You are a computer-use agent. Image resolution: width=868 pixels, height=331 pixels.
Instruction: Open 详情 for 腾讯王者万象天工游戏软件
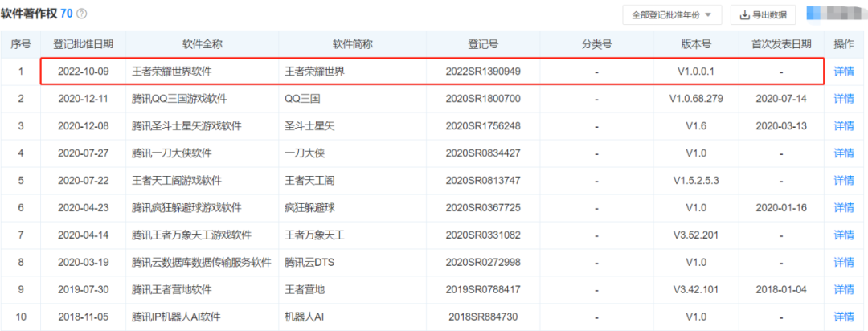844,235
